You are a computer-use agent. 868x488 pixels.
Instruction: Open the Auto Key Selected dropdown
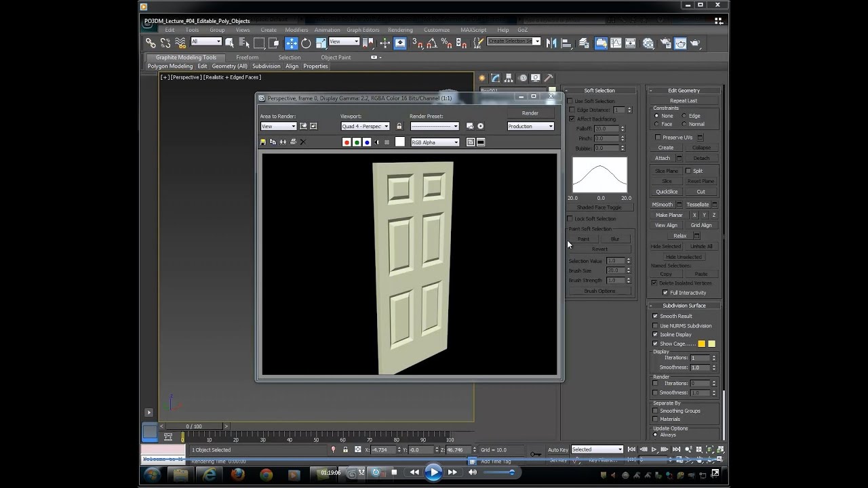click(597, 449)
